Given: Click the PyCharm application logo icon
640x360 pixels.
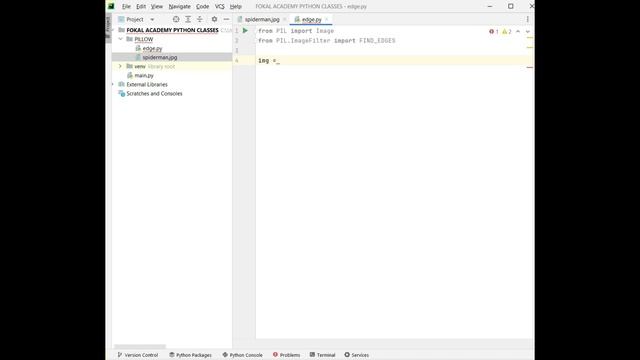Looking at the screenshot, I should pyautogui.click(x=111, y=6).
